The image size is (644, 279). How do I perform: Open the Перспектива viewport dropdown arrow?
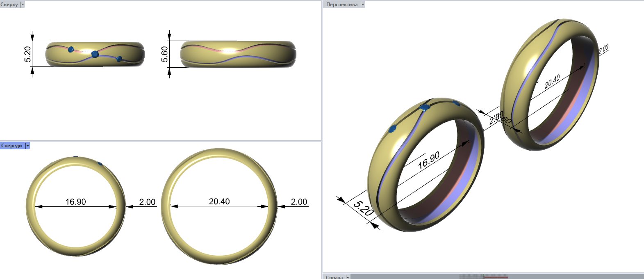(x=362, y=5)
